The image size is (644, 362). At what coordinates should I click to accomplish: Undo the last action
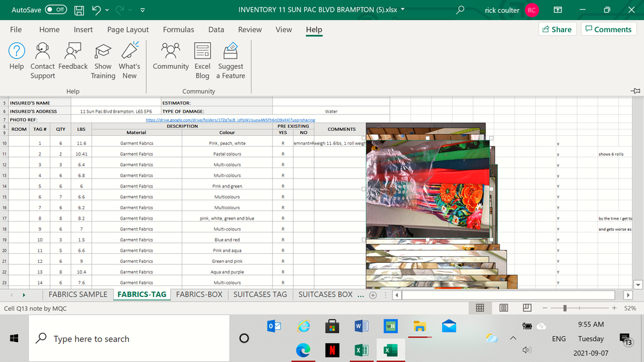click(x=96, y=10)
